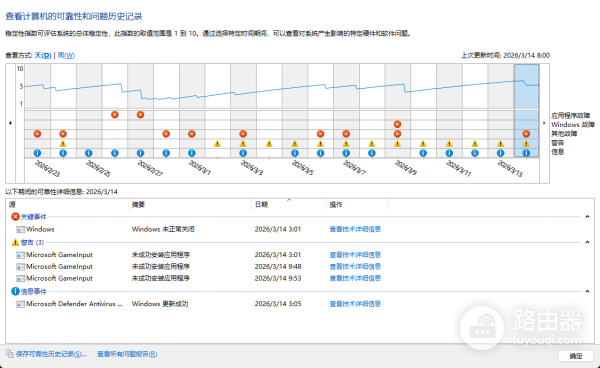600x368 pixels.
Task: Sort the list by the 日期 column header
Action: [289, 205]
